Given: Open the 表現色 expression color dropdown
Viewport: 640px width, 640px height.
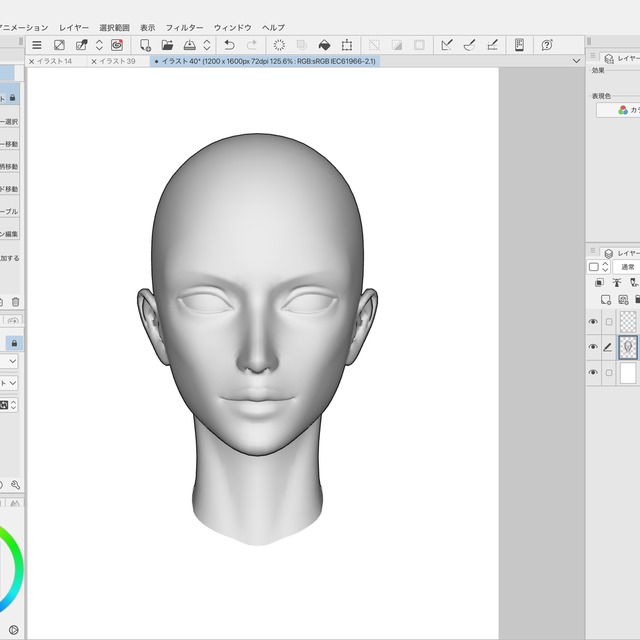Looking at the screenshot, I should pos(620,110).
